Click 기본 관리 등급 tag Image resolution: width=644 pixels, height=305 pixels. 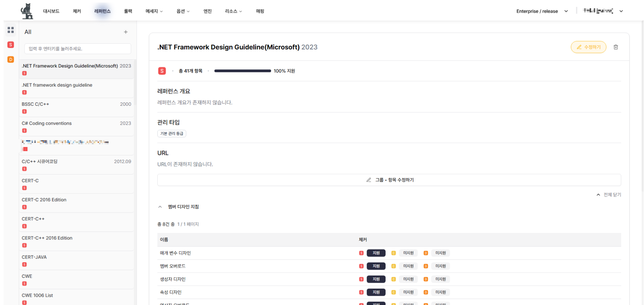(172, 134)
